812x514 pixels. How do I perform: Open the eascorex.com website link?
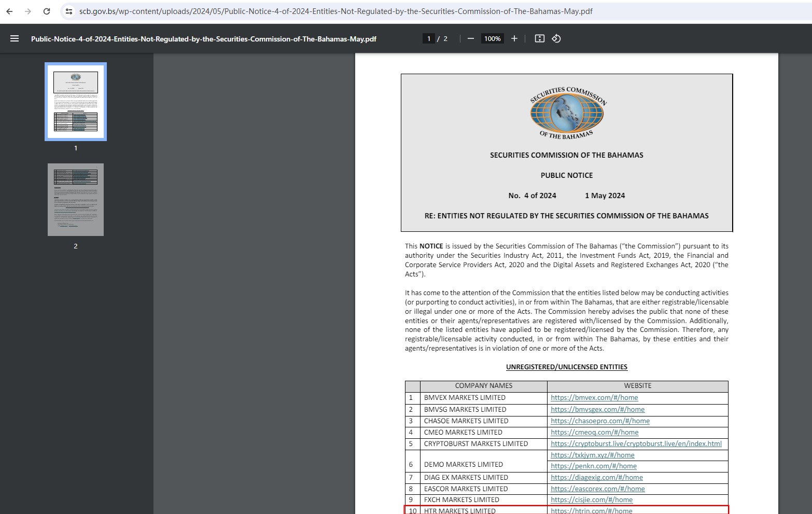tap(598, 489)
